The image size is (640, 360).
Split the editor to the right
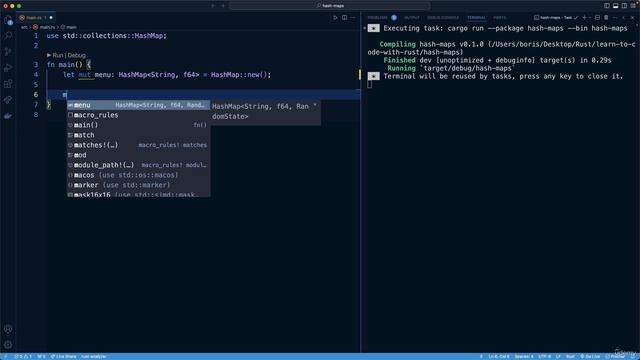coord(344,18)
